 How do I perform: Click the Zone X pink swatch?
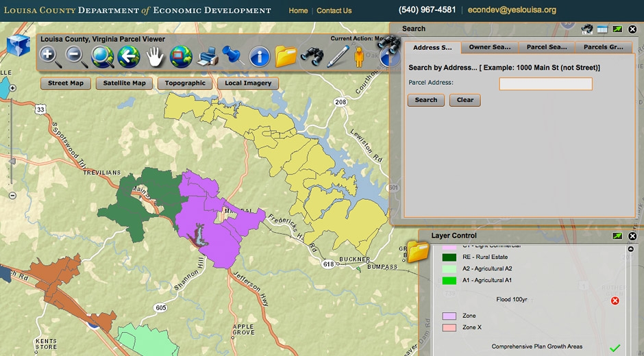[x=449, y=328]
